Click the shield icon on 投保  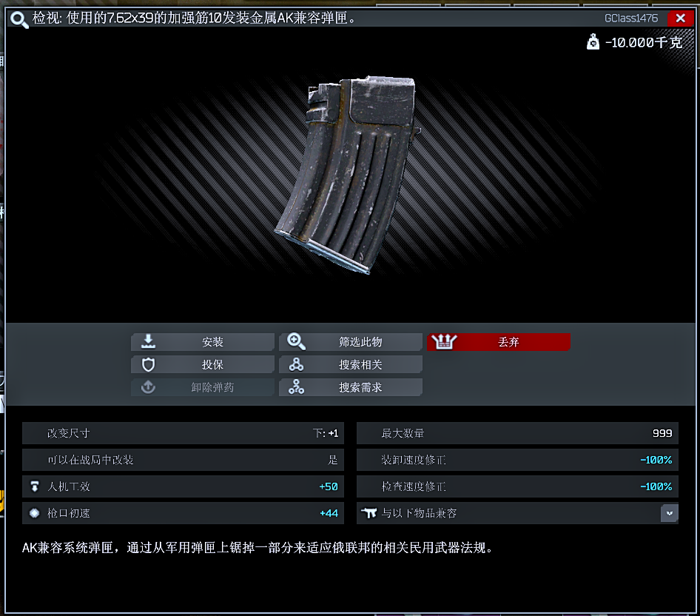(148, 364)
